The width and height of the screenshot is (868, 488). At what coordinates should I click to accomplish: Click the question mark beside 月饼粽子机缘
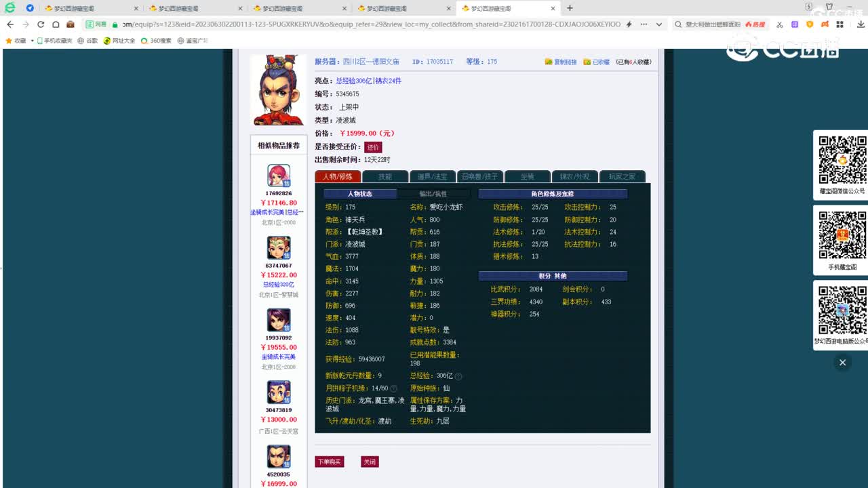click(x=393, y=388)
